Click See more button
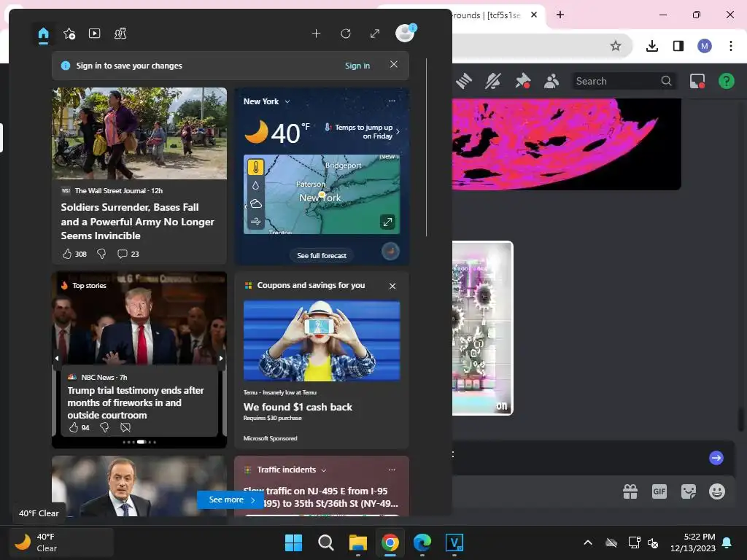 click(231, 499)
